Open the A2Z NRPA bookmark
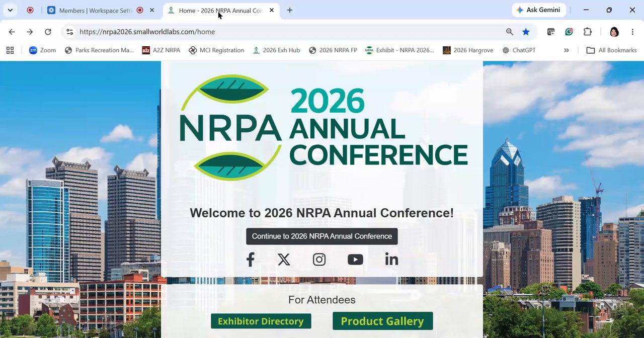The image size is (644, 338). pos(161,50)
